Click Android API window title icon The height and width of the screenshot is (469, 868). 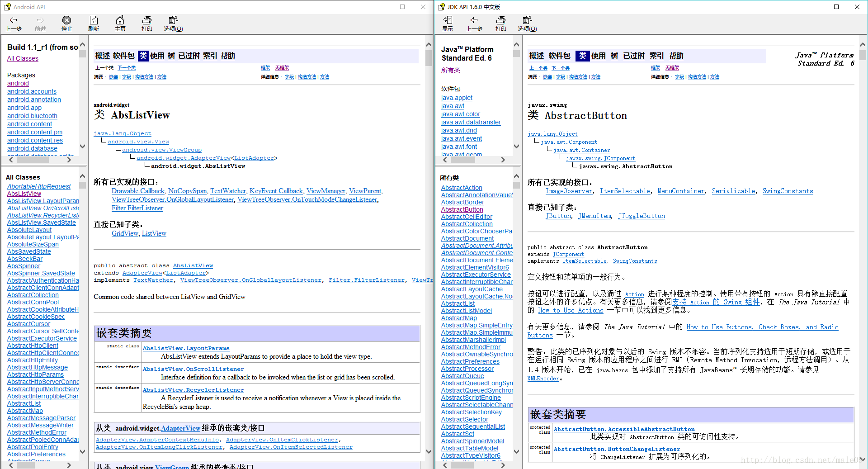7,7
